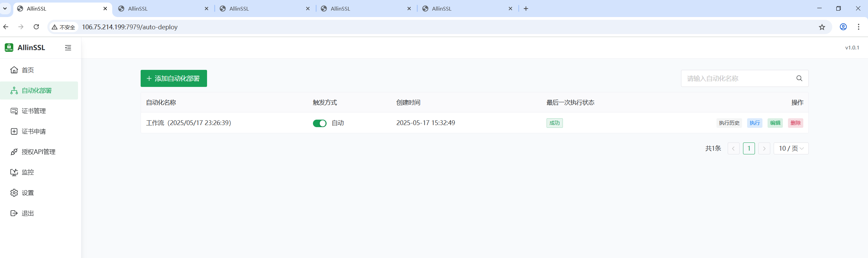Close the second AllinSSL tab
868x258 pixels.
[x=206, y=9]
